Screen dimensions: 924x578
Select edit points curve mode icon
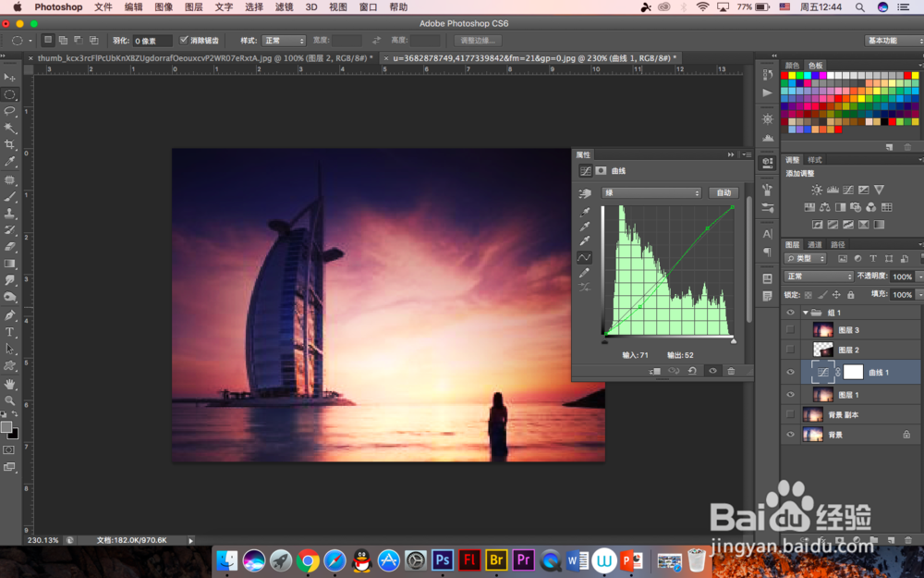585,257
